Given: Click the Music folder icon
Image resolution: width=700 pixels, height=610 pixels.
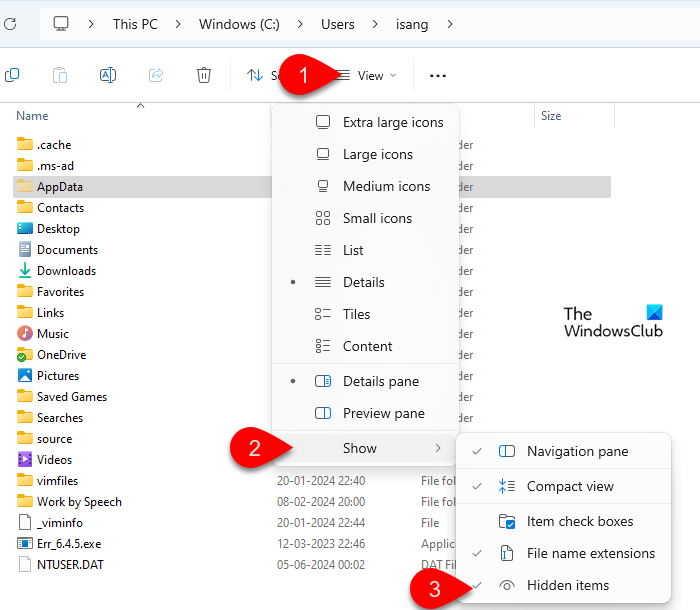Looking at the screenshot, I should (x=25, y=333).
